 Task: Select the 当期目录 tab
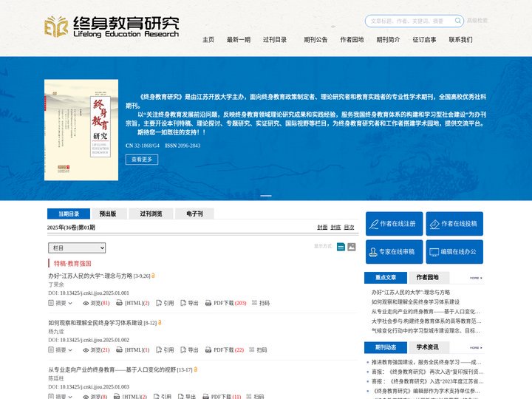69,214
